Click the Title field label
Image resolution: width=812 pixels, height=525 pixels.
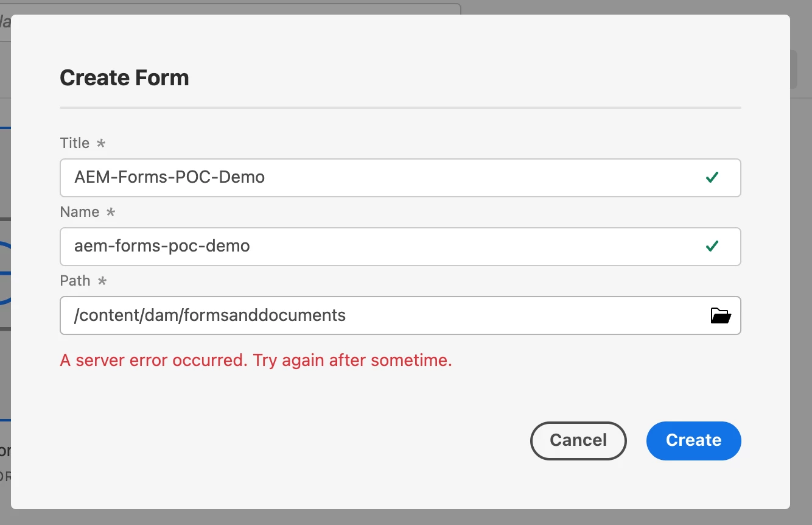click(x=74, y=143)
